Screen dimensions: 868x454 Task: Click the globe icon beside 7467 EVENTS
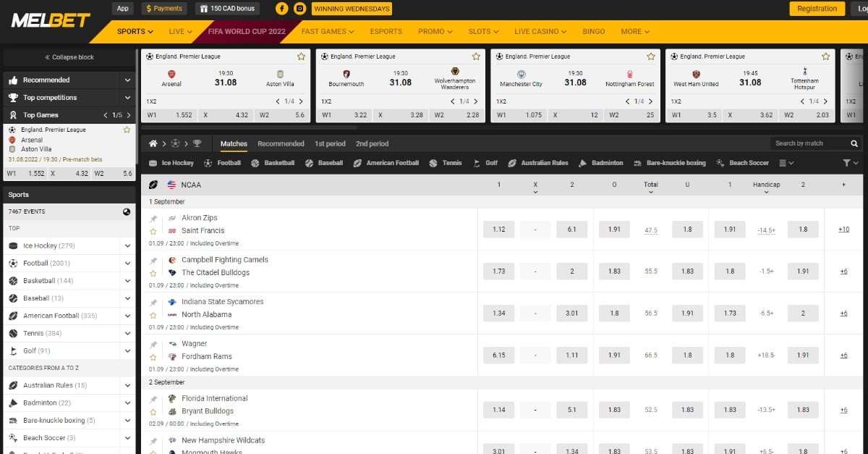pos(127,211)
